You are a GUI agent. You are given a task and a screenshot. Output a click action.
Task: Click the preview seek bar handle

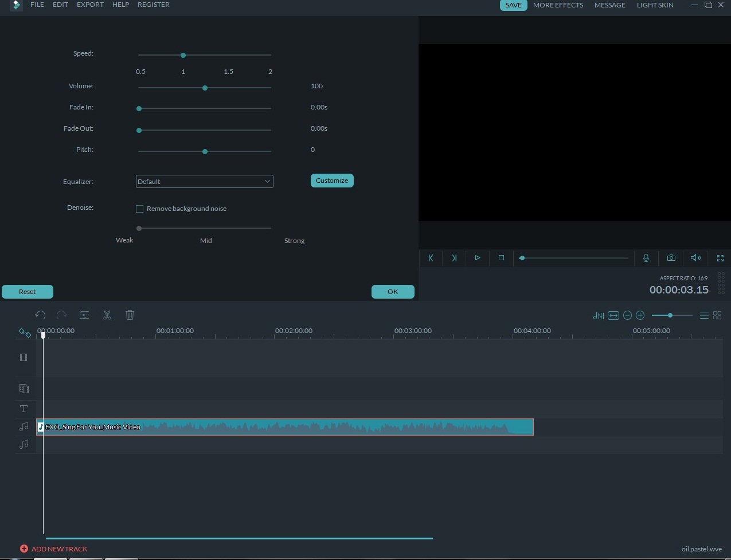click(522, 258)
